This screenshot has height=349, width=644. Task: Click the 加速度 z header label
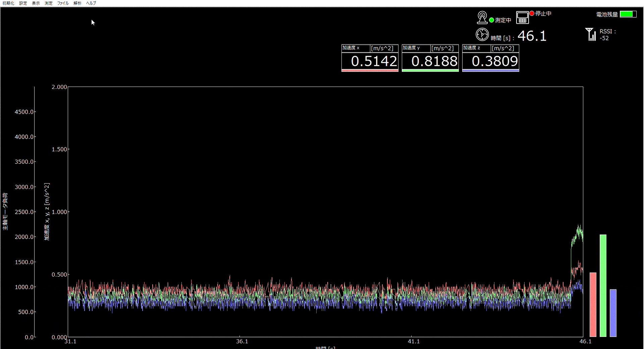tap(472, 48)
